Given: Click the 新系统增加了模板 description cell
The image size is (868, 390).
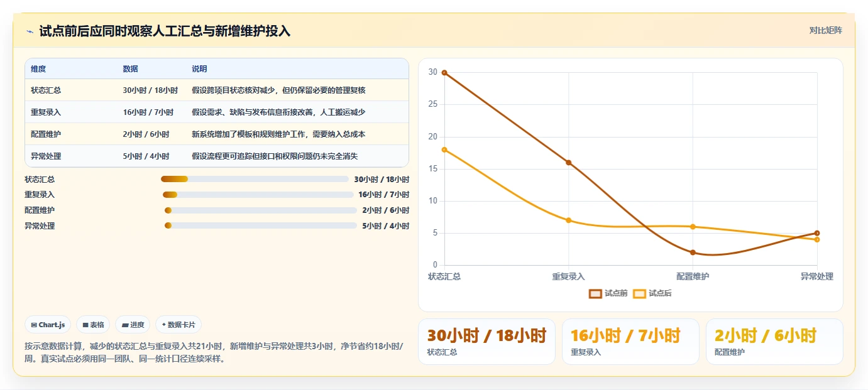Looking at the screenshot, I should point(278,134).
